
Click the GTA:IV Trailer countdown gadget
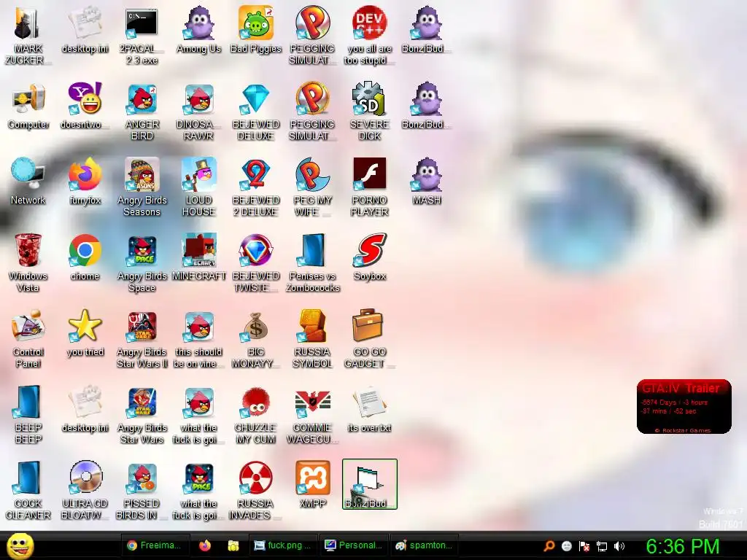pos(684,406)
